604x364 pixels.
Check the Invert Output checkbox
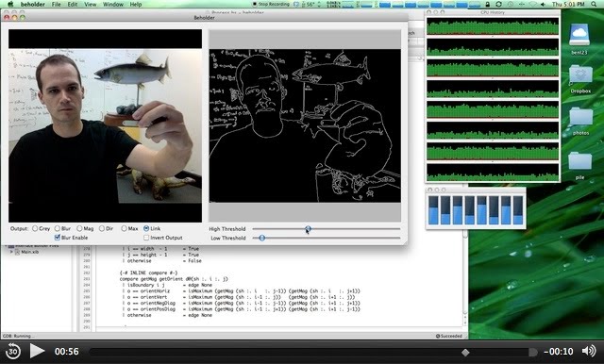(x=146, y=238)
